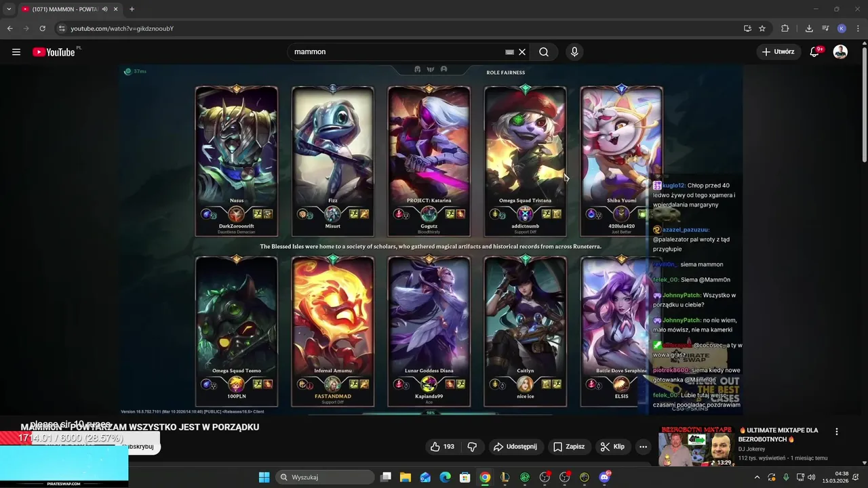Open the ULTIMATE MIXTAPE recommended thumbnail
868x488 pixels.
click(x=696, y=447)
